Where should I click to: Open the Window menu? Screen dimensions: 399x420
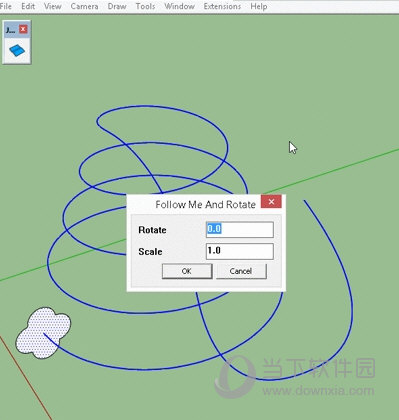click(x=179, y=6)
